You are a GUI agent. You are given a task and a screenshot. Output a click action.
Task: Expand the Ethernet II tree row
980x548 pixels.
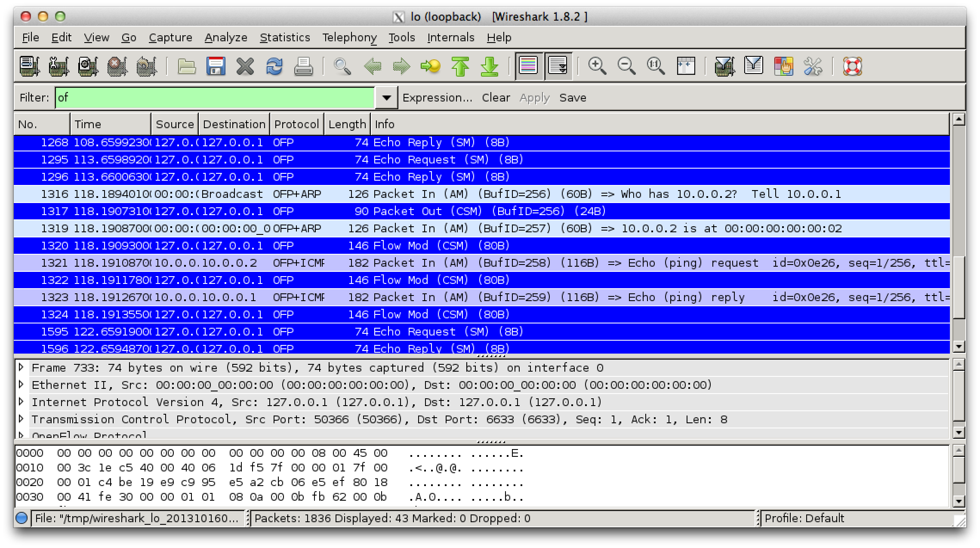click(x=21, y=385)
